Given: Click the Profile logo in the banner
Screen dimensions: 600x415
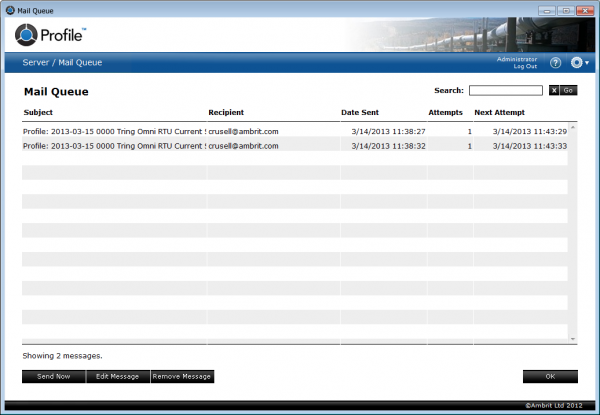Looking at the screenshot, I should [x=52, y=36].
